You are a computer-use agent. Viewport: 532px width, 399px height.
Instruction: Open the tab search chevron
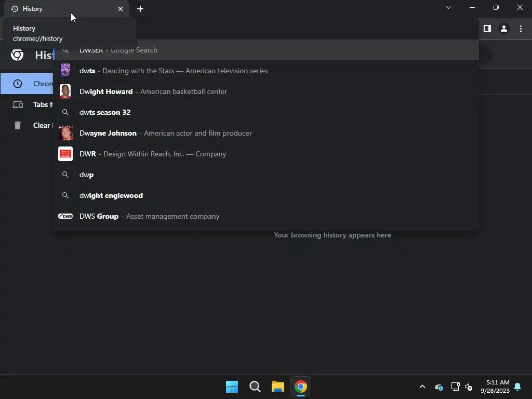(x=448, y=7)
